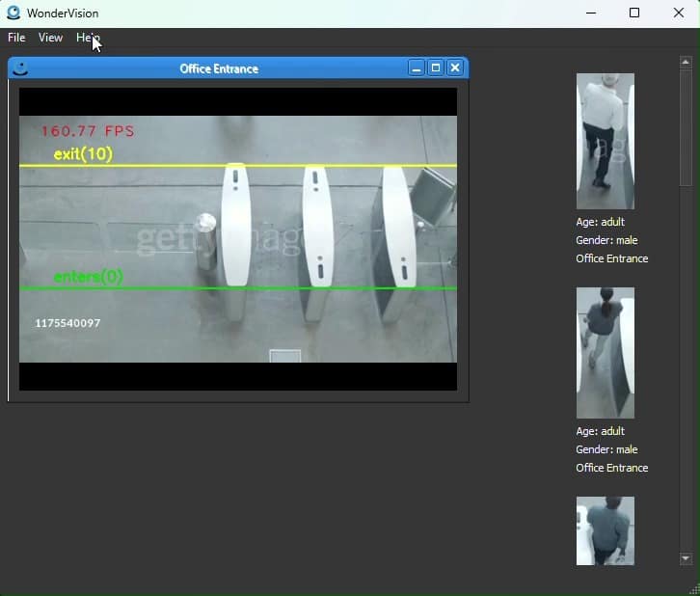Click the yellow exit(10) counter line label
Screen dimensions: 700x596
(x=83, y=154)
